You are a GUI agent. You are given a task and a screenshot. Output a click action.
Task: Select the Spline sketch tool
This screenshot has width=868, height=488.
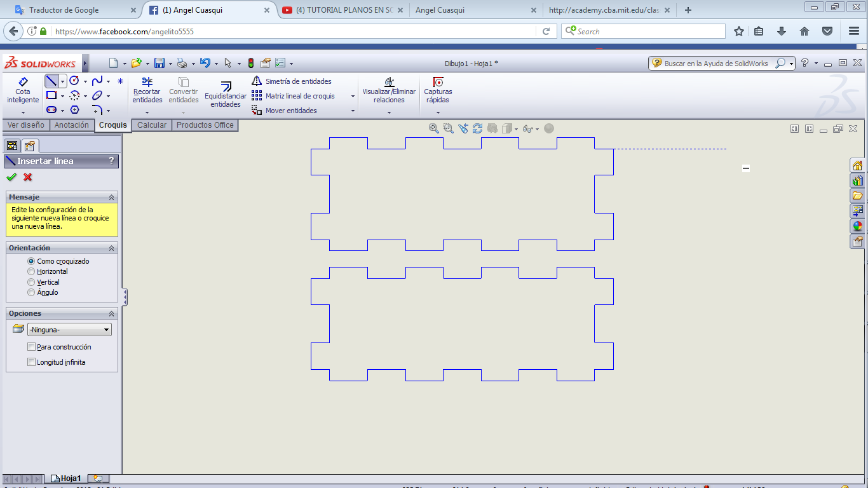(97, 81)
